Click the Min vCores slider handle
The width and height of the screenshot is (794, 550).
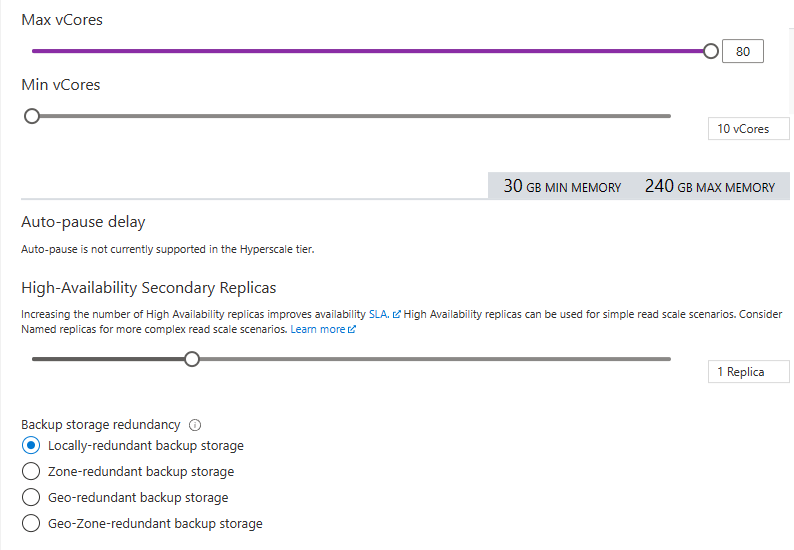pyautogui.click(x=32, y=116)
